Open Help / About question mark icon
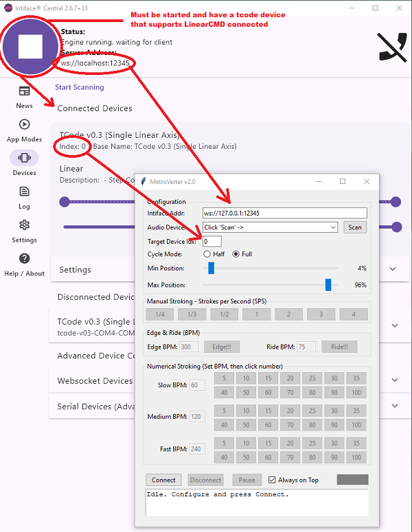 [24, 259]
